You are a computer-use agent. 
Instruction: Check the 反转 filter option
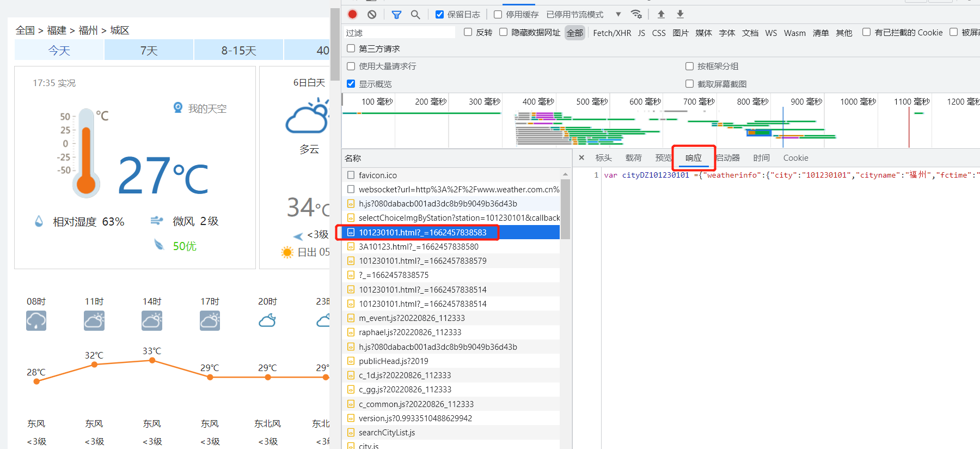(468, 32)
